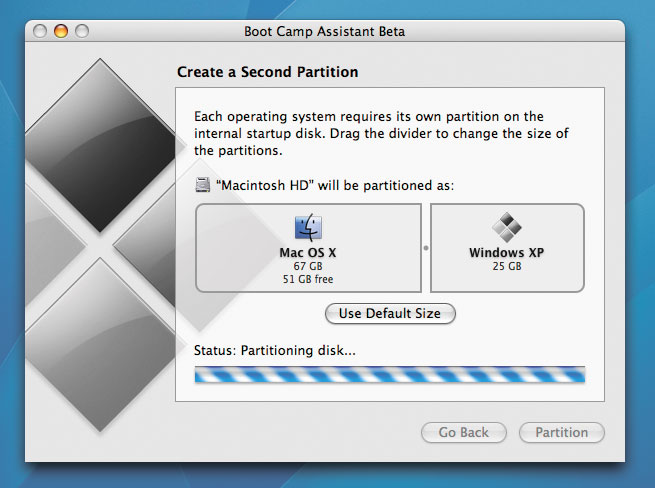
Task: Click "Macintosh HD will be partitioned as" text
Action: click(335, 185)
